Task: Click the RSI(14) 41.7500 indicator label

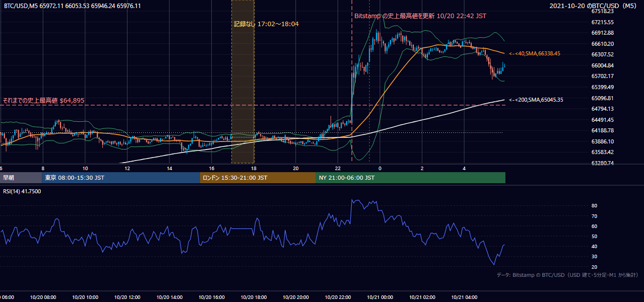Action: (22, 191)
